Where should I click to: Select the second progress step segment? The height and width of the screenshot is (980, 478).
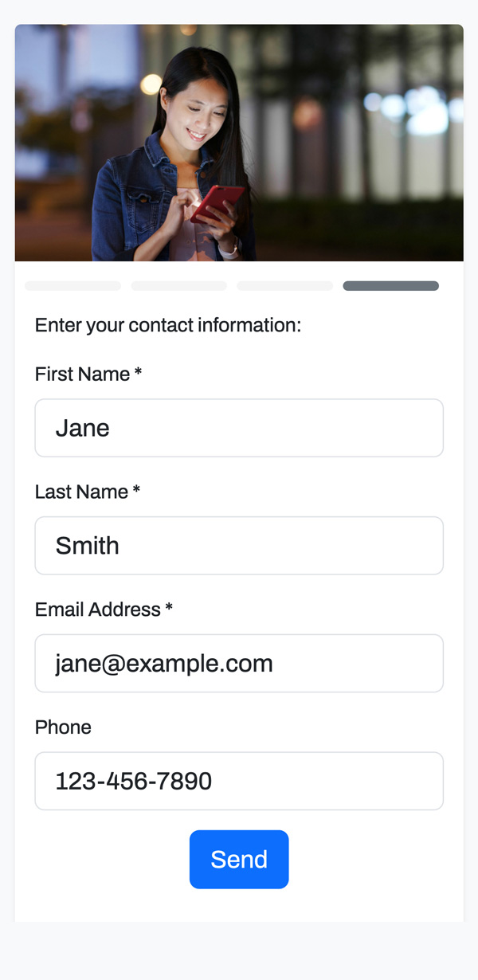coord(178,286)
